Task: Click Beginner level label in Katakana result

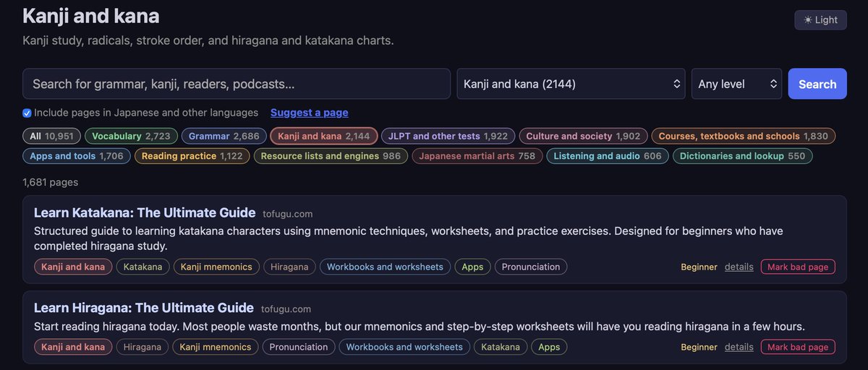Action: pos(699,267)
